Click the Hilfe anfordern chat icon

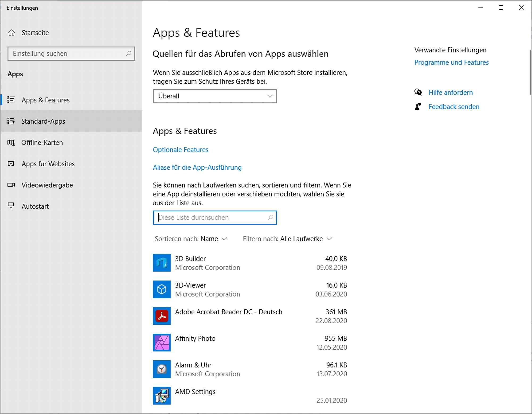(x=418, y=92)
